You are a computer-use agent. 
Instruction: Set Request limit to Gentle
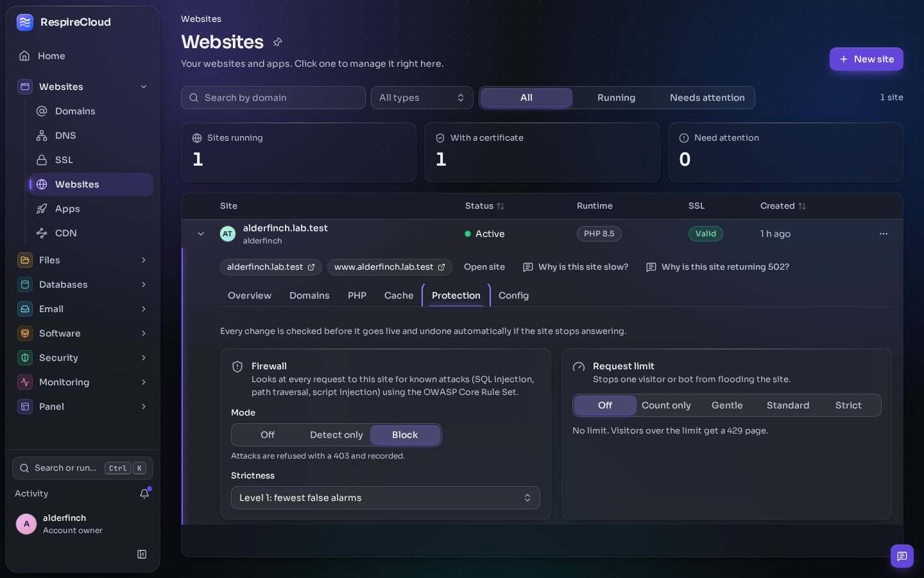(x=727, y=405)
